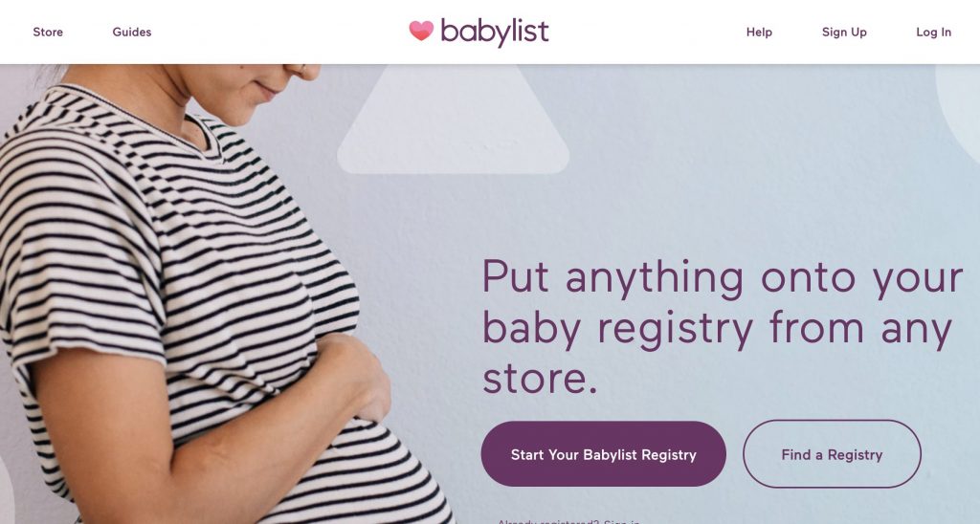Open the Sign Up link

pos(844,32)
